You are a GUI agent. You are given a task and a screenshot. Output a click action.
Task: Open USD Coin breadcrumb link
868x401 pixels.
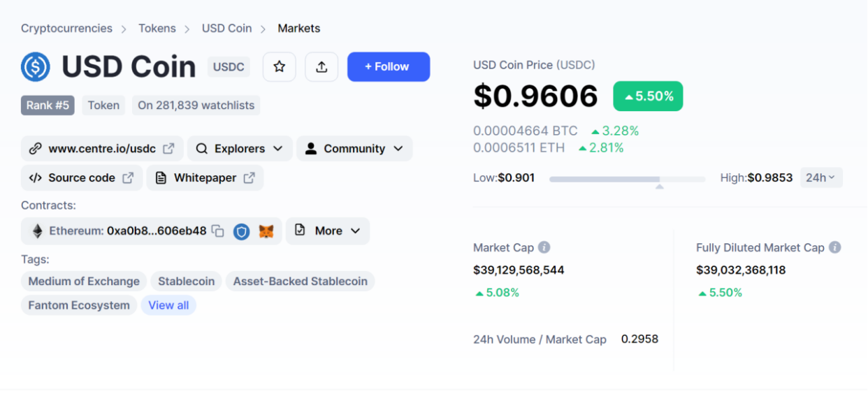[x=226, y=29]
